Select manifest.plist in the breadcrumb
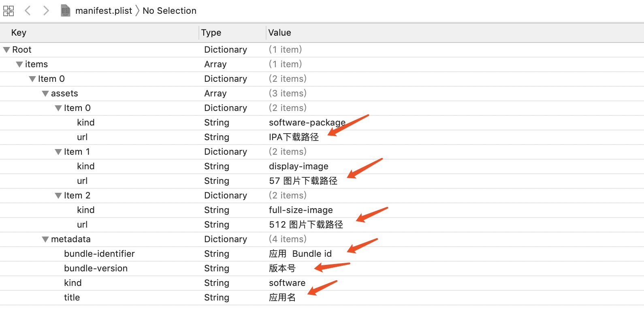This screenshot has width=644, height=324. tap(104, 11)
